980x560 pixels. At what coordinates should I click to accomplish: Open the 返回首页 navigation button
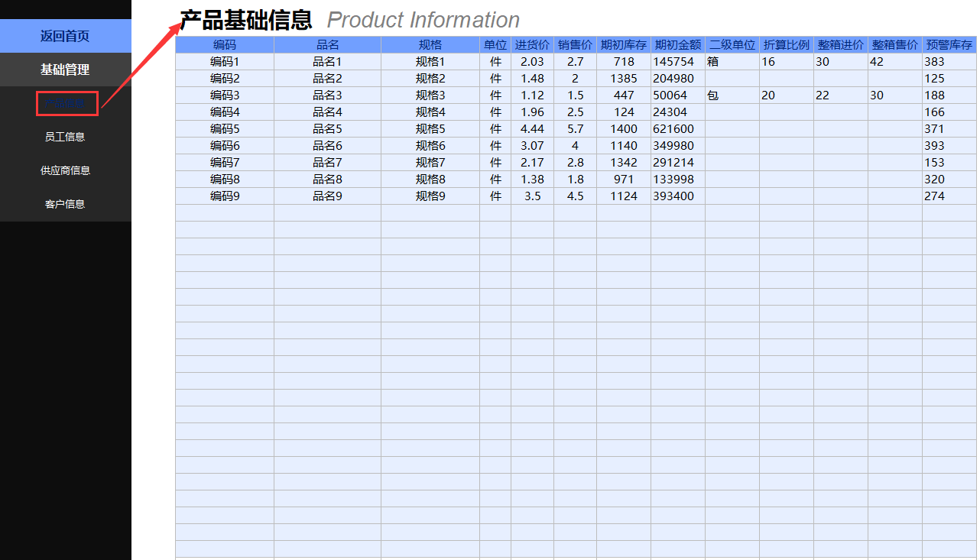pyautogui.click(x=65, y=36)
